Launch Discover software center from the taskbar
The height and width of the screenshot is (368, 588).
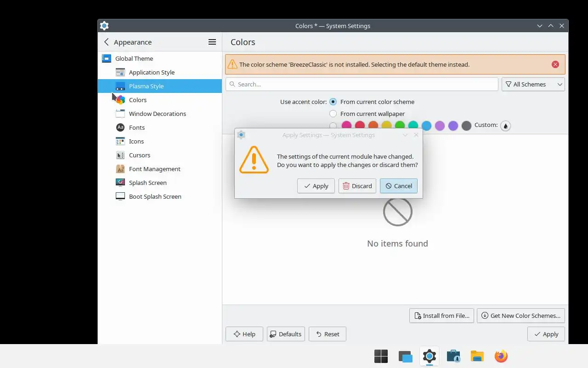(453, 356)
